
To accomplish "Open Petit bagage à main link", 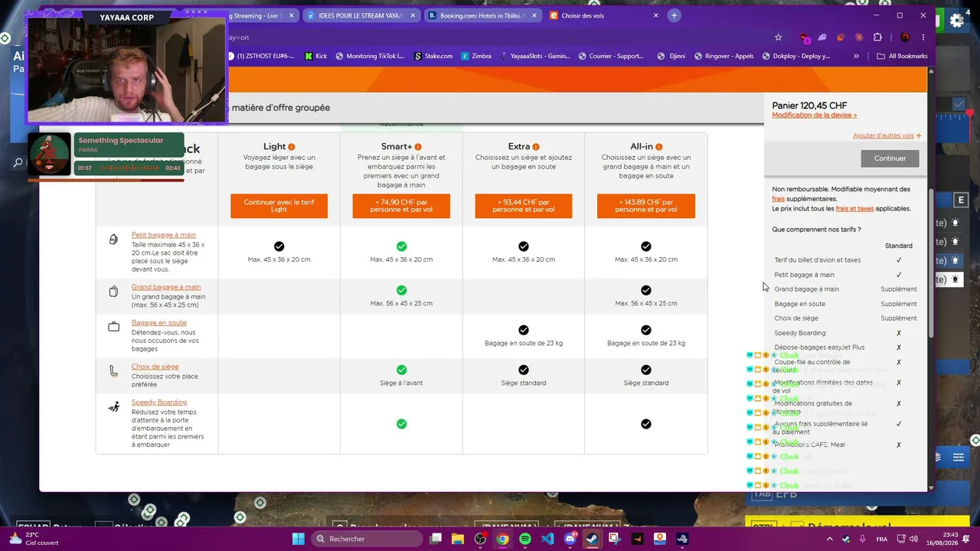I will [x=163, y=235].
